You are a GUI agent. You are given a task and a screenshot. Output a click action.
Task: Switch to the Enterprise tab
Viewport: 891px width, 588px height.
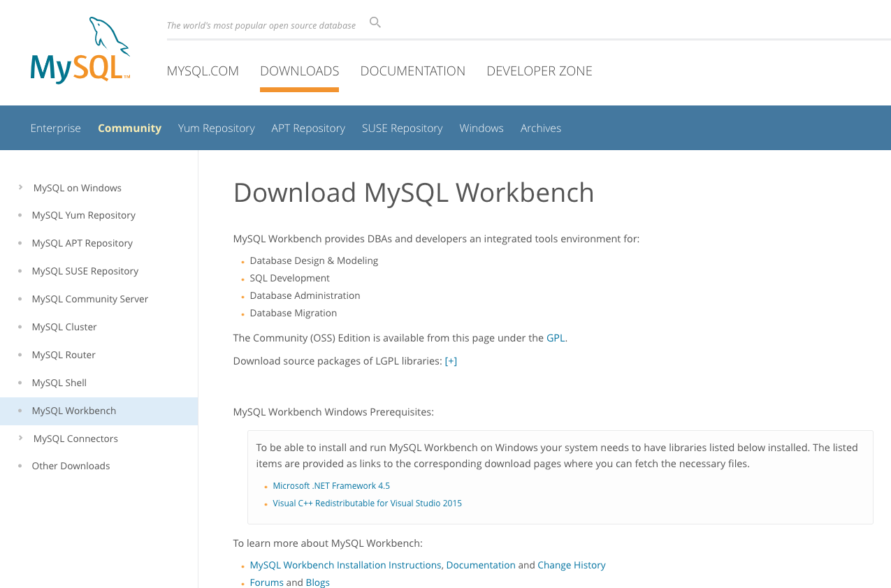pos(55,128)
